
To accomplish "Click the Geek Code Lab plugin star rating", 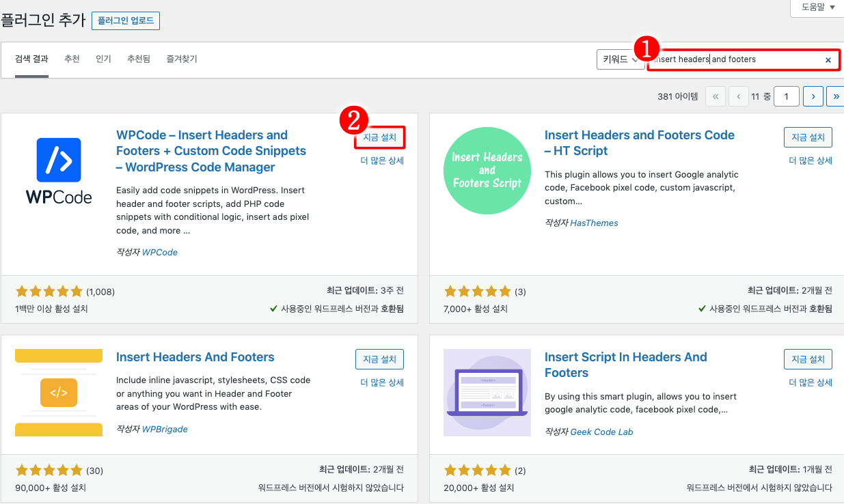I will (x=477, y=471).
